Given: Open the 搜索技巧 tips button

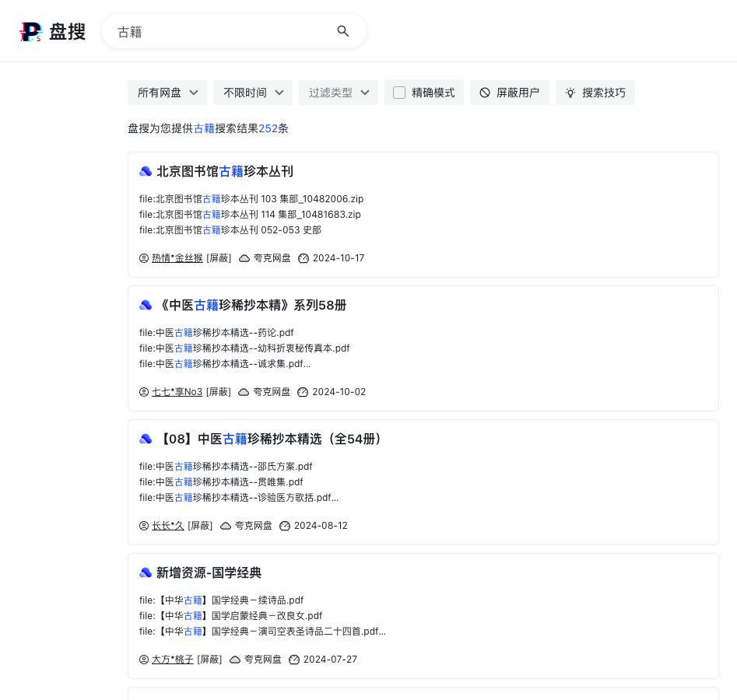Looking at the screenshot, I should (595, 93).
